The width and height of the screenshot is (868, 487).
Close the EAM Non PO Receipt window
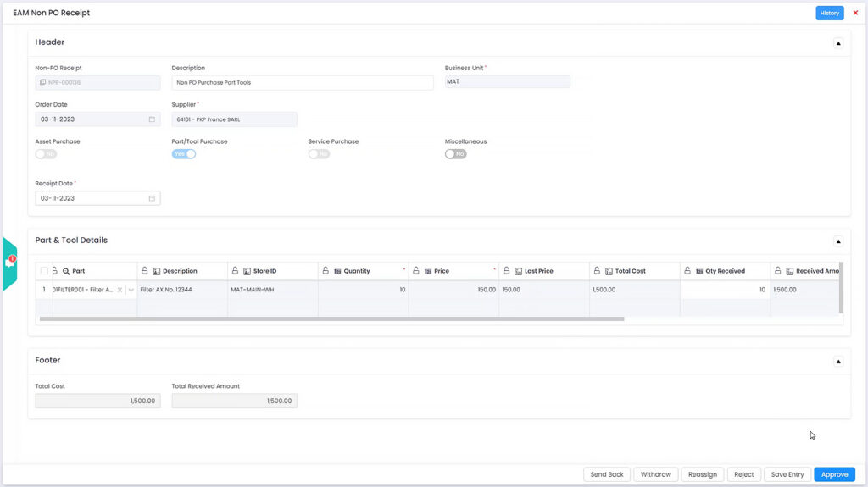pyautogui.click(x=855, y=13)
